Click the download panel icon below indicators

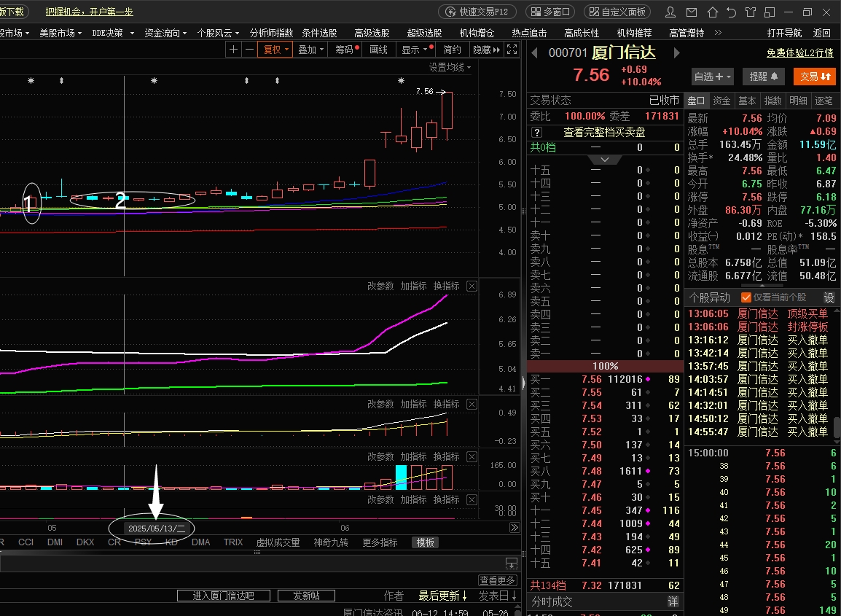point(512,563)
